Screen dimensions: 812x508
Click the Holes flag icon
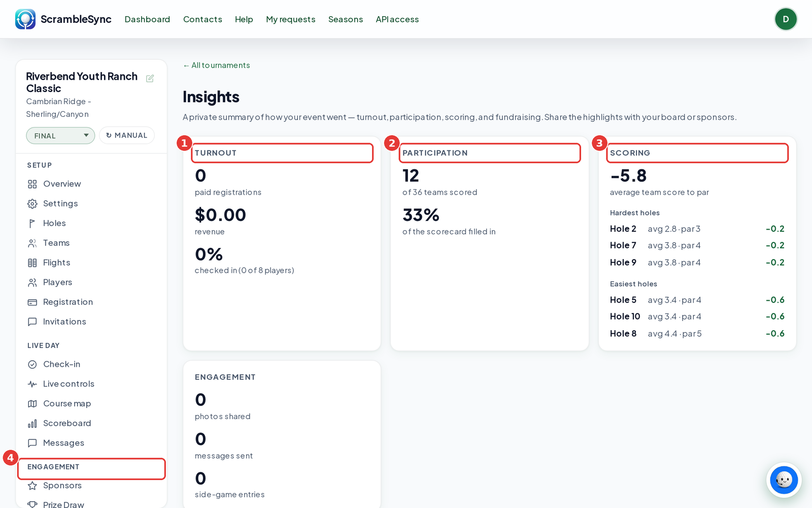point(32,224)
